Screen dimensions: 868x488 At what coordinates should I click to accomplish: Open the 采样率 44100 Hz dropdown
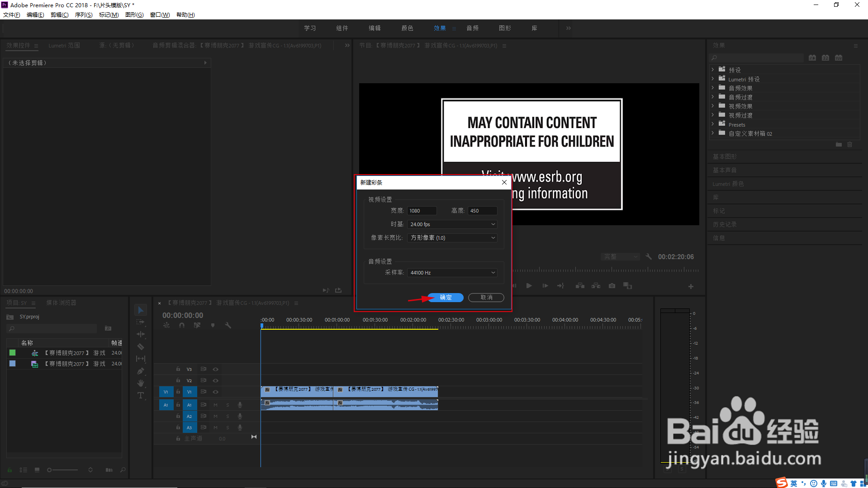(x=452, y=273)
